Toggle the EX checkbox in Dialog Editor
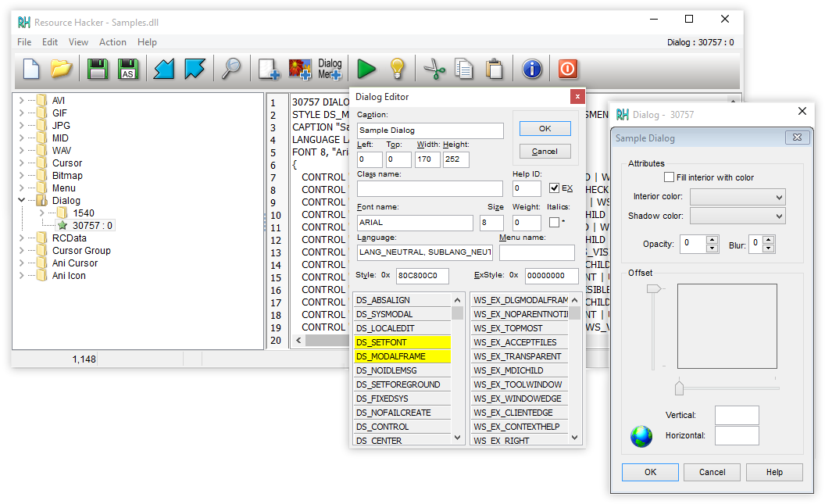Screen dimensions: 825x504 (x=554, y=188)
